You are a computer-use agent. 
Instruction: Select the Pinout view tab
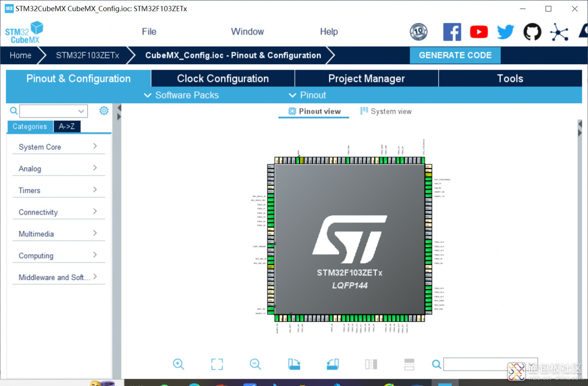coord(314,111)
